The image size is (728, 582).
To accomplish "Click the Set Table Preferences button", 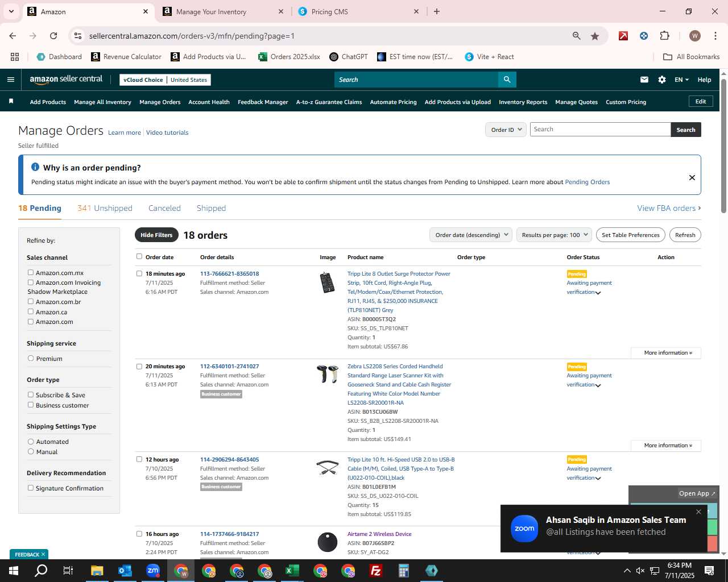I will [631, 235].
